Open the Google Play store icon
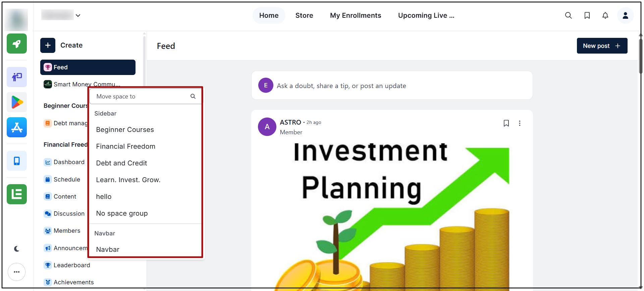 pyautogui.click(x=17, y=102)
